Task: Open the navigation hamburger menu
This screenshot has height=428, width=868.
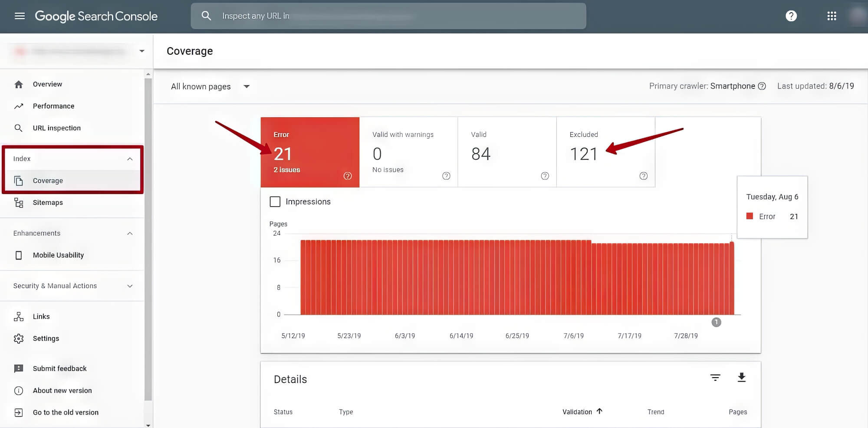Action: pyautogui.click(x=20, y=16)
